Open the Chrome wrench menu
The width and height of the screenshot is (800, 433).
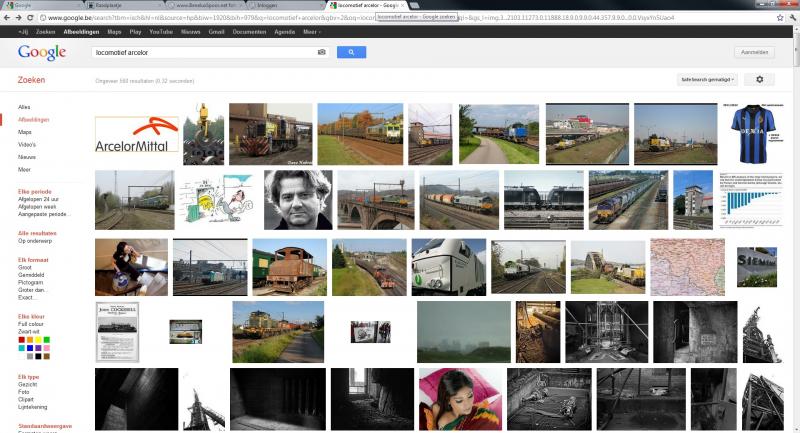tap(793, 17)
